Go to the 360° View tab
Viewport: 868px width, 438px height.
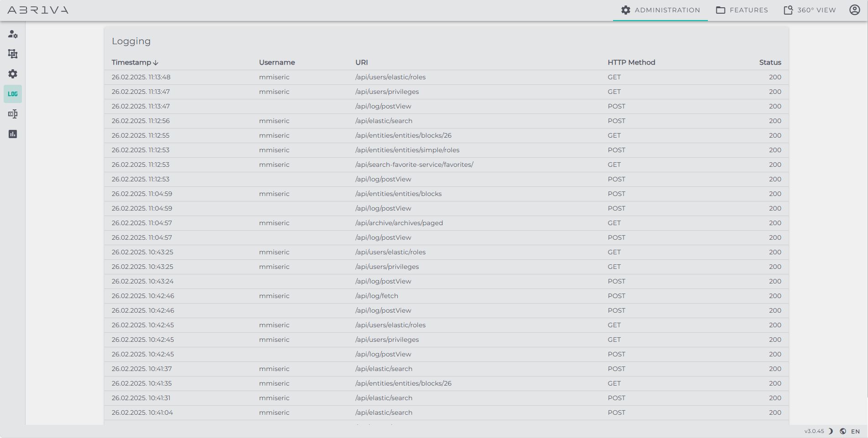tap(810, 10)
